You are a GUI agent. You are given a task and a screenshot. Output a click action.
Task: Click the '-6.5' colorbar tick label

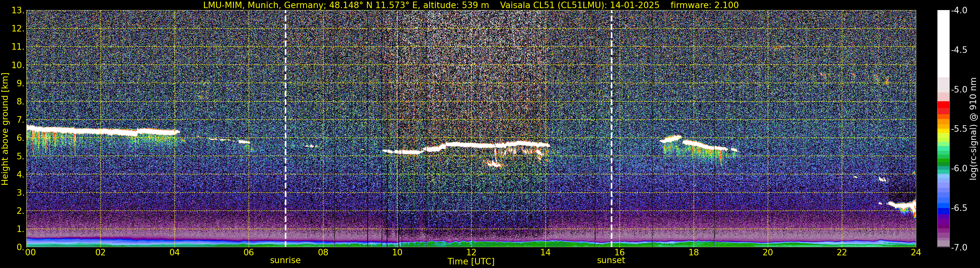pos(959,208)
